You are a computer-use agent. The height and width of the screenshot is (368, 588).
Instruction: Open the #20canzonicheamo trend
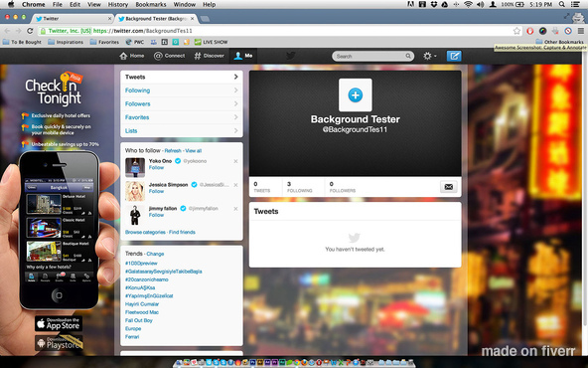point(147,279)
